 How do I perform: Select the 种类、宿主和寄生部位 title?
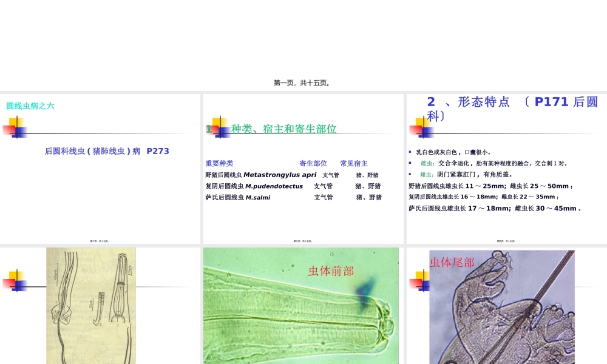tap(282, 129)
